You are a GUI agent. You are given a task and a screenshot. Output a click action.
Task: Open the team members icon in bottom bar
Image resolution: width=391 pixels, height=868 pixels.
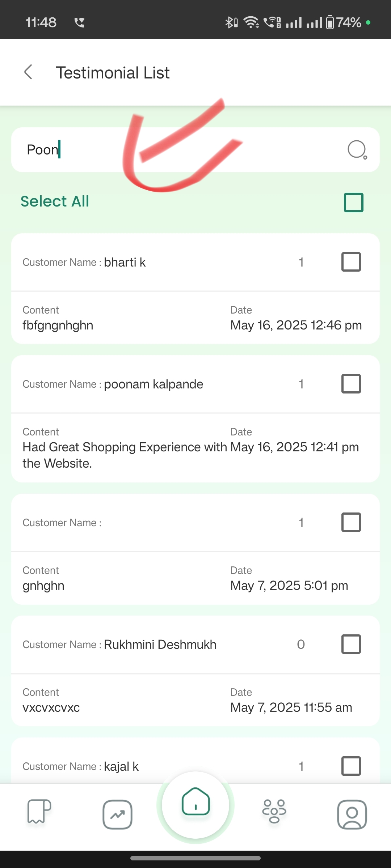274,811
